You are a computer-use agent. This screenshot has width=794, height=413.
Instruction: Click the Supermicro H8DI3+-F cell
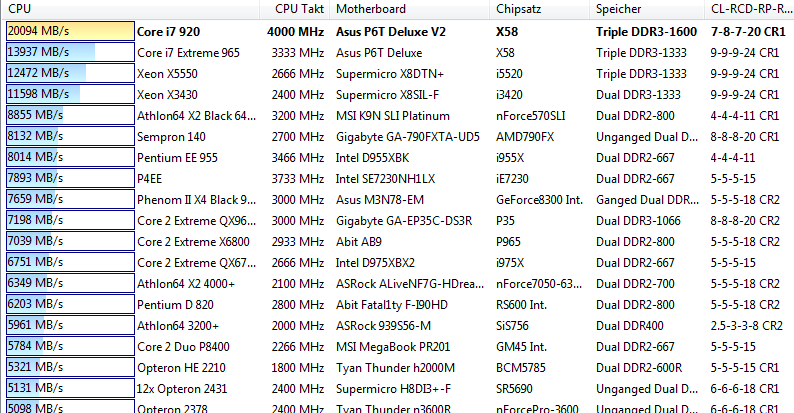tap(393, 389)
